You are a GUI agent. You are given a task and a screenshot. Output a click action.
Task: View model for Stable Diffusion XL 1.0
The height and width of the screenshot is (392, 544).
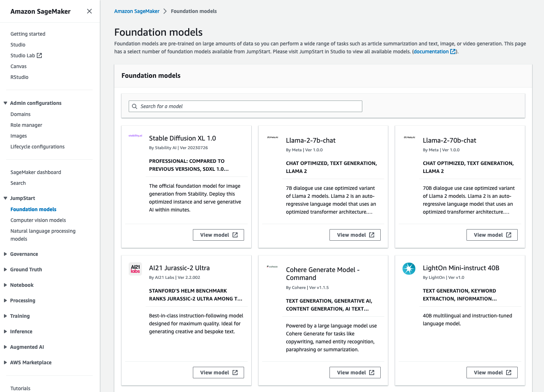pyautogui.click(x=218, y=235)
